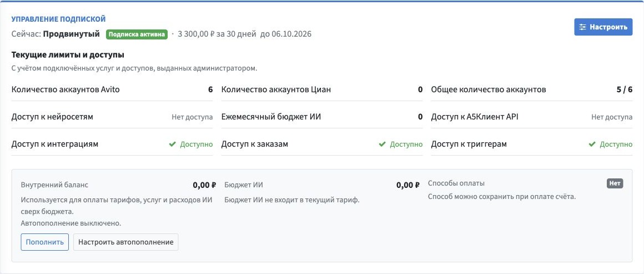
Task: Click the Внутренний баланс label
Action: tap(54, 185)
